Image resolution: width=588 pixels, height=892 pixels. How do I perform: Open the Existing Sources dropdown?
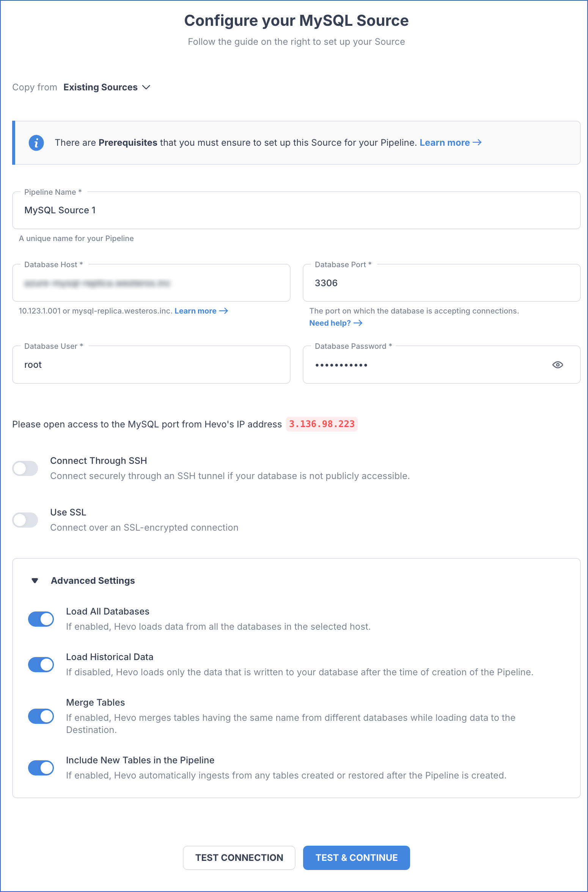pos(107,87)
